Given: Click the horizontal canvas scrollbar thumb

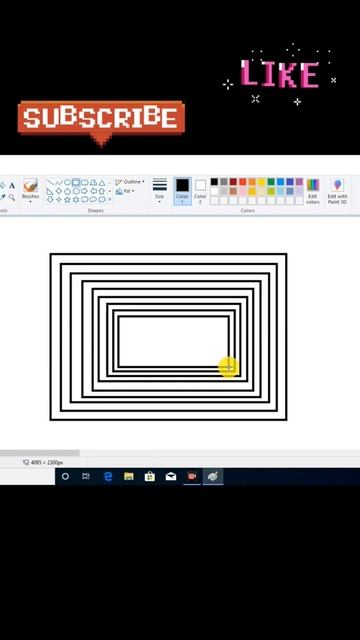Looking at the screenshot, I should pos(39,453).
